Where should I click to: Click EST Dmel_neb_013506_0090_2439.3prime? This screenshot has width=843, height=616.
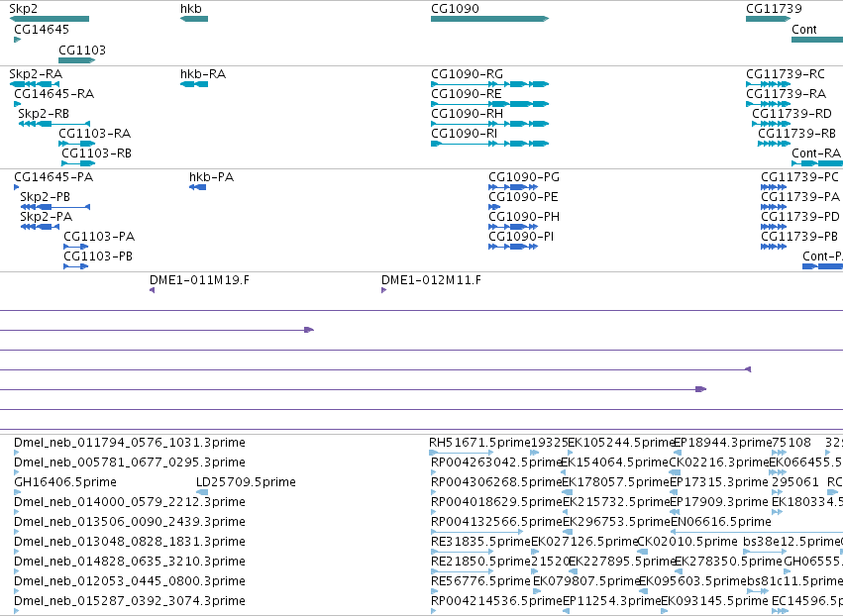pyautogui.click(x=130, y=523)
